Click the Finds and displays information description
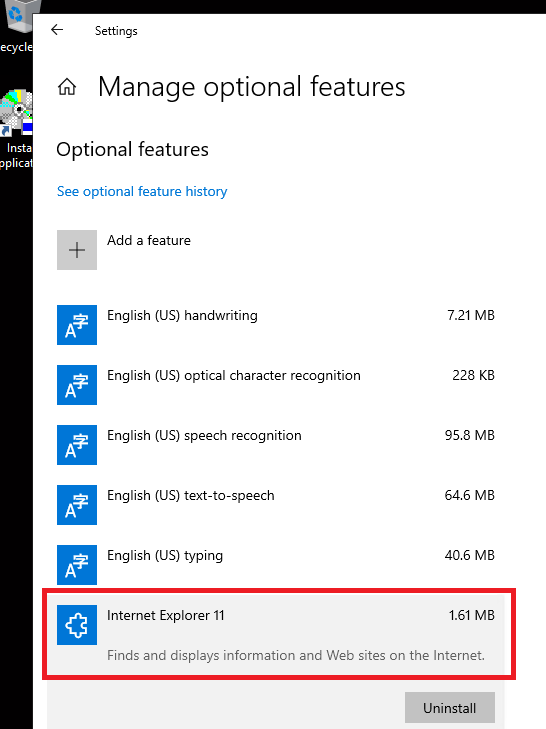The height and width of the screenshot is (729, 546). coord(296,656)
